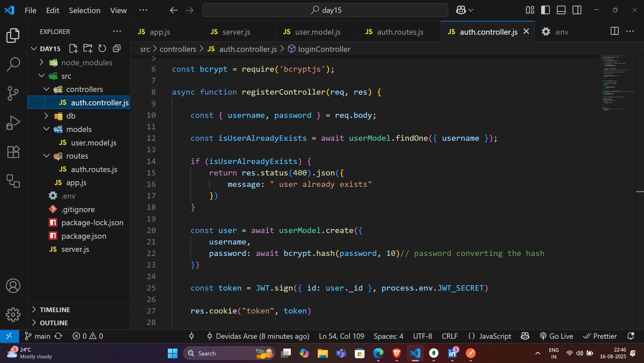The image size is (644, 363).
Task: Expand the OUTLINE section
Action: pos(78,323)
